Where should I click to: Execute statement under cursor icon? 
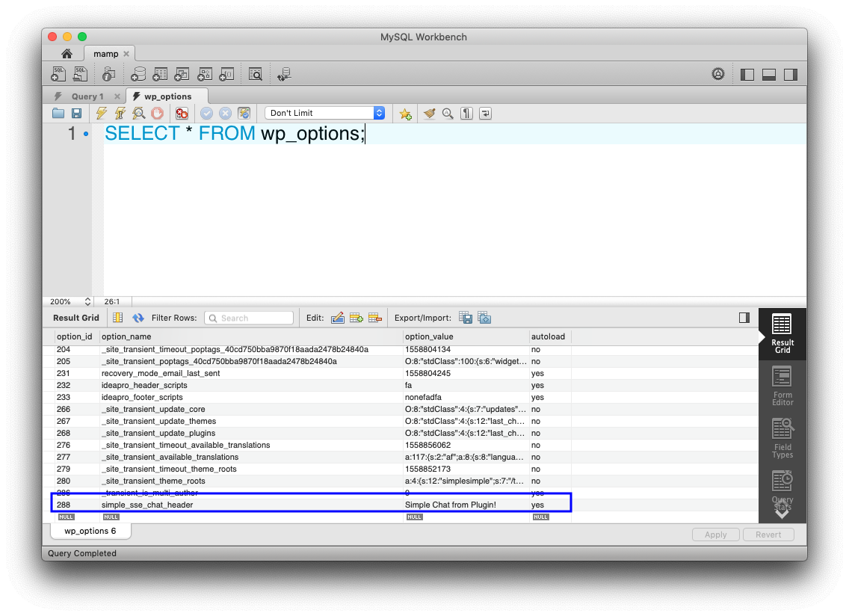(120, 113)
